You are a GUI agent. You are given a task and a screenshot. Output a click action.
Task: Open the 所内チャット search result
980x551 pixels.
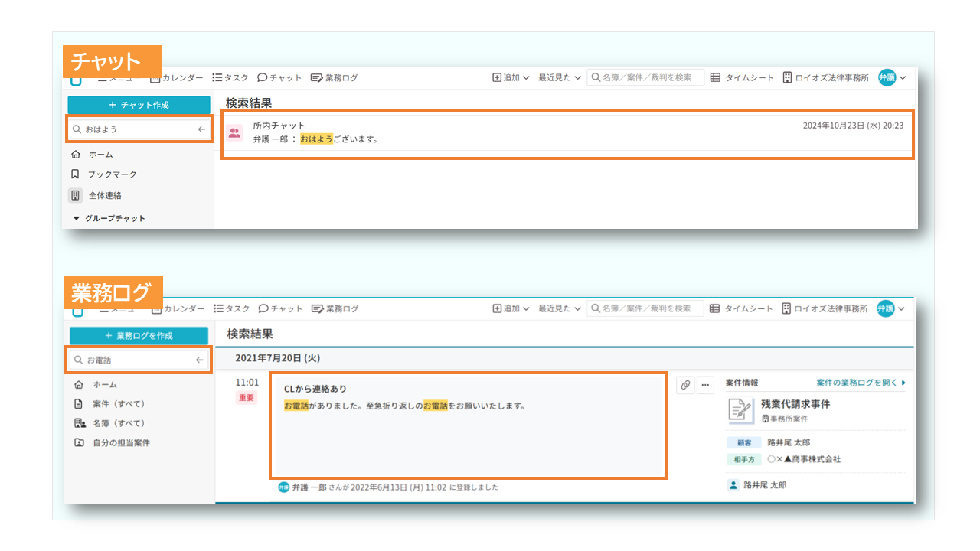[567, 132]
